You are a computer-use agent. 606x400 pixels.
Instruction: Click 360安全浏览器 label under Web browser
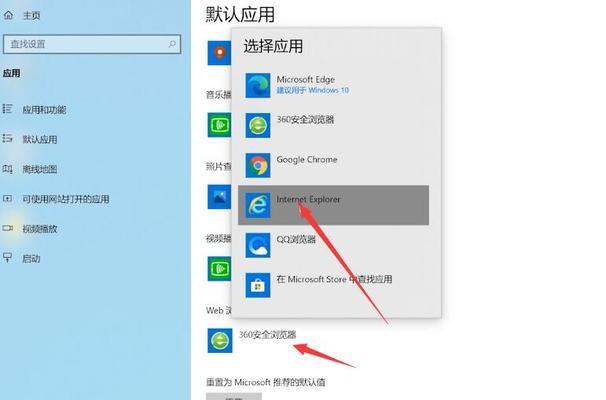point(267,335)
